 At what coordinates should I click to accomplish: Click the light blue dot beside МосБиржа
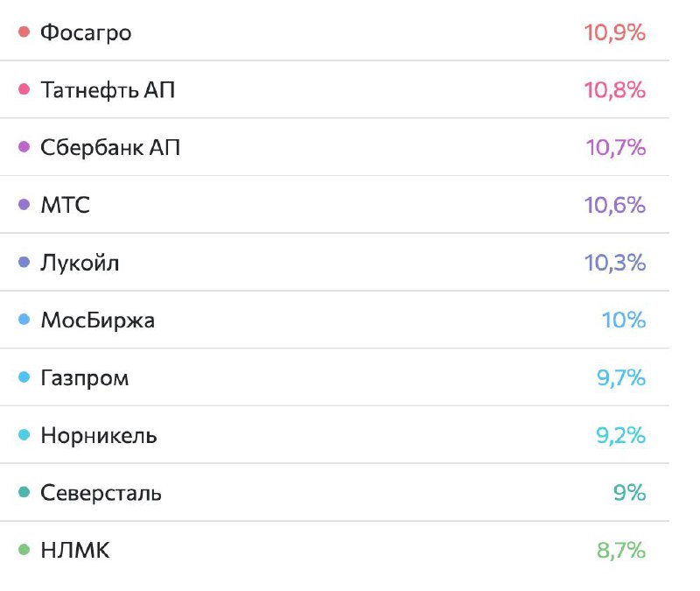point(24,320)
